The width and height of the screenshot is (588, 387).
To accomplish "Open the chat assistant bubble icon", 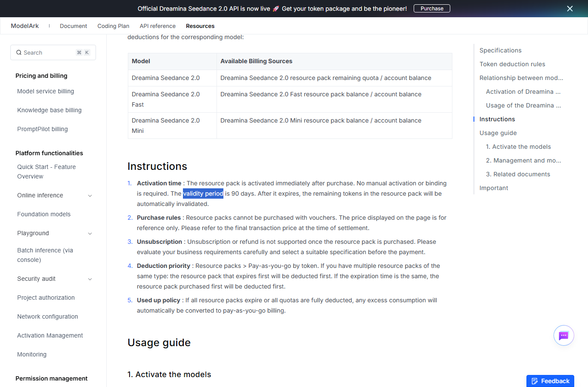I will point(563,335).
